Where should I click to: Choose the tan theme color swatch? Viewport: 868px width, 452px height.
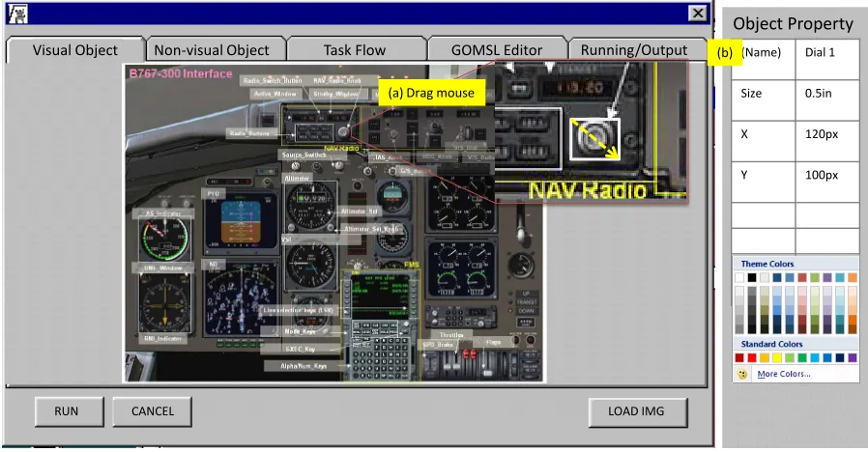765,277
